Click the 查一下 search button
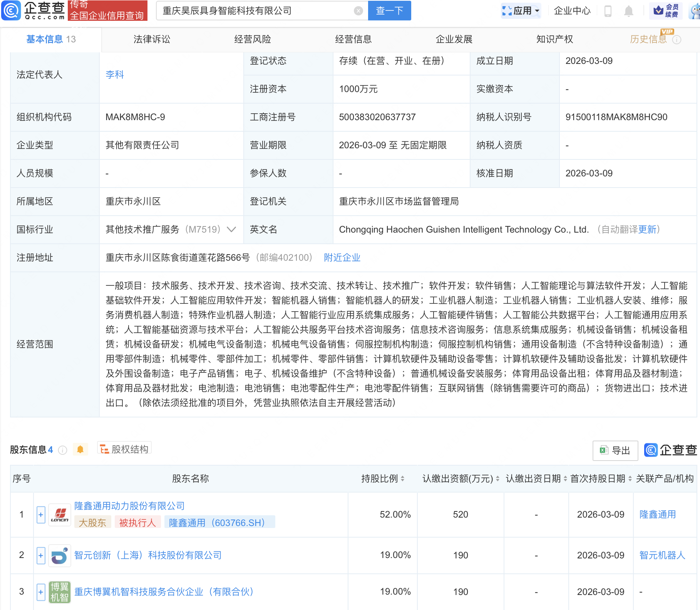Screen dimensions: 700x610 pyautogui.click(x=389, y=11)
